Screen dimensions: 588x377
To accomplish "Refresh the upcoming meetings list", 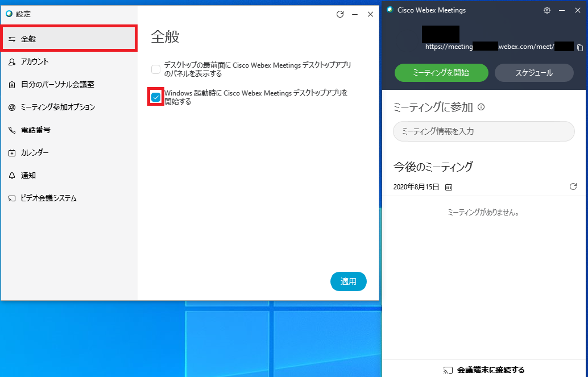I will pyautogui.click(x=573, y=187).
